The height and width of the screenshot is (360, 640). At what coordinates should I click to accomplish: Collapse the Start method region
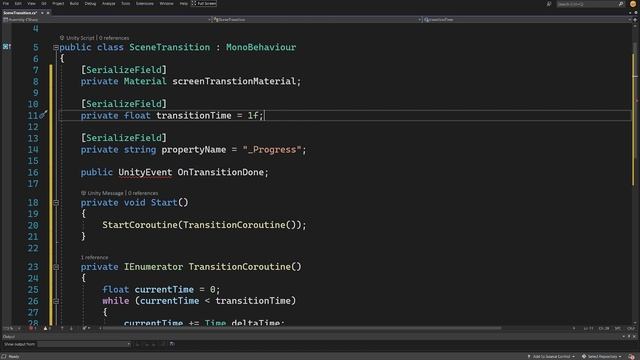click(x=56, y=202)
